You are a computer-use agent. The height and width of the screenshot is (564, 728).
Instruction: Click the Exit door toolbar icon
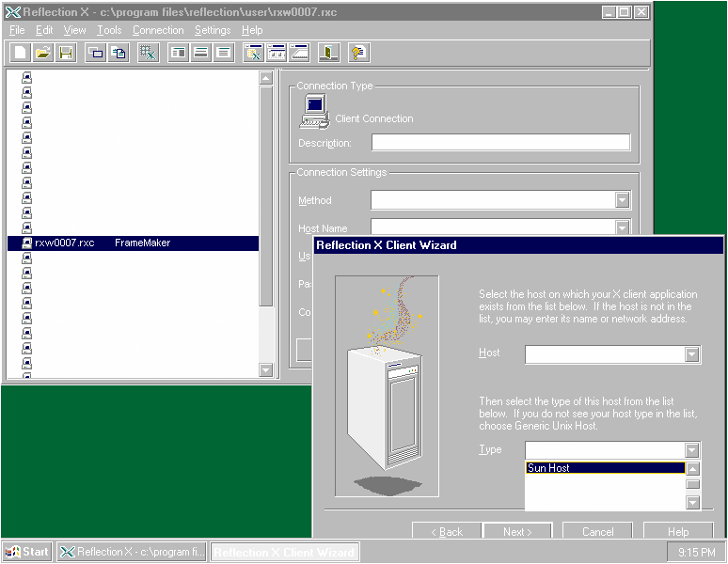(328, 53)
